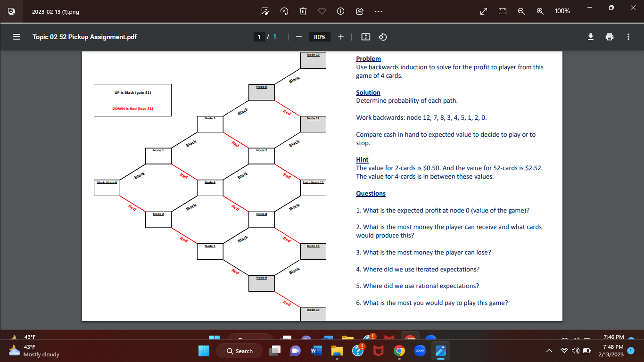The width and height of the screenshot is (644, 362).
Task: Share the current photo
Action: [359, 11]
